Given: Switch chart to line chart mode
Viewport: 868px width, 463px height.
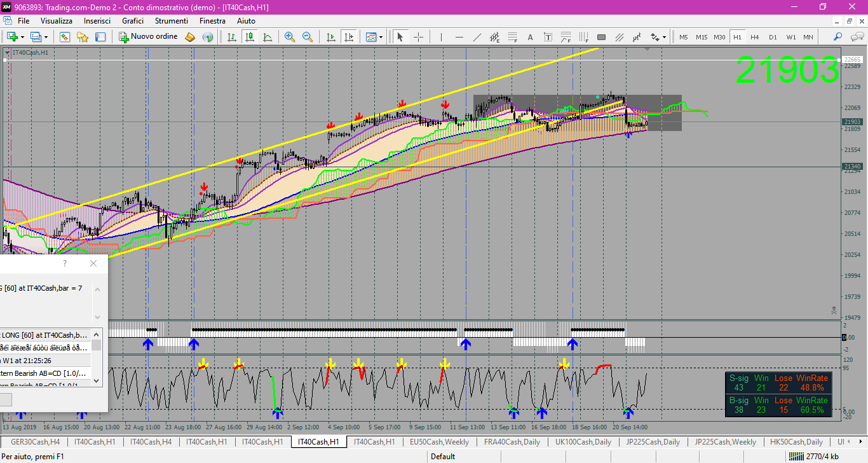Looking at the screenshot, I should (268, 37).
